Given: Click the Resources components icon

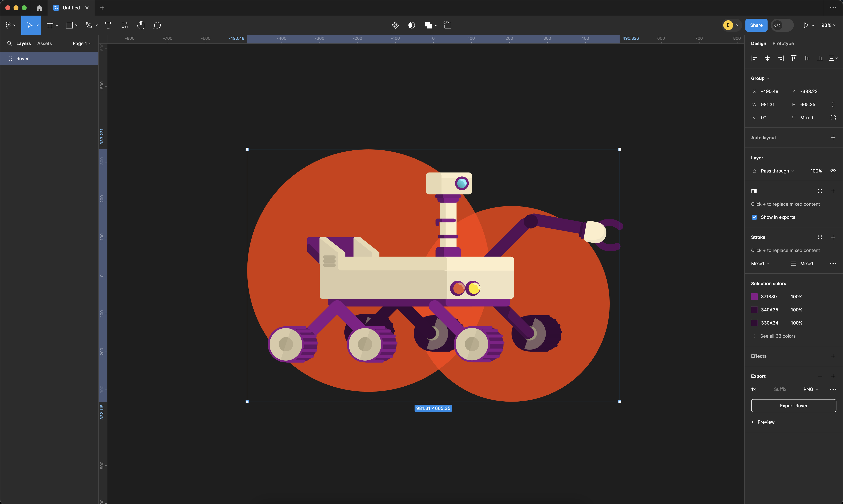Looking at the screenshot, I should coord(125,25).
